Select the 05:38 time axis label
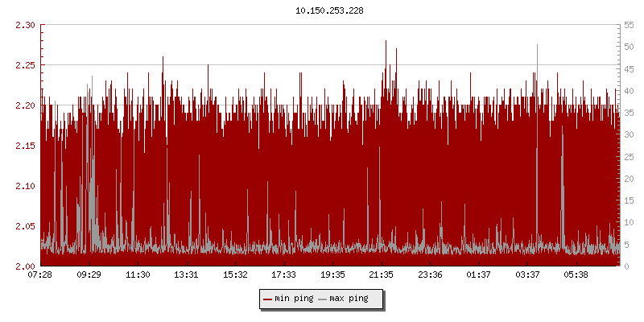 (x=576, y=275)
